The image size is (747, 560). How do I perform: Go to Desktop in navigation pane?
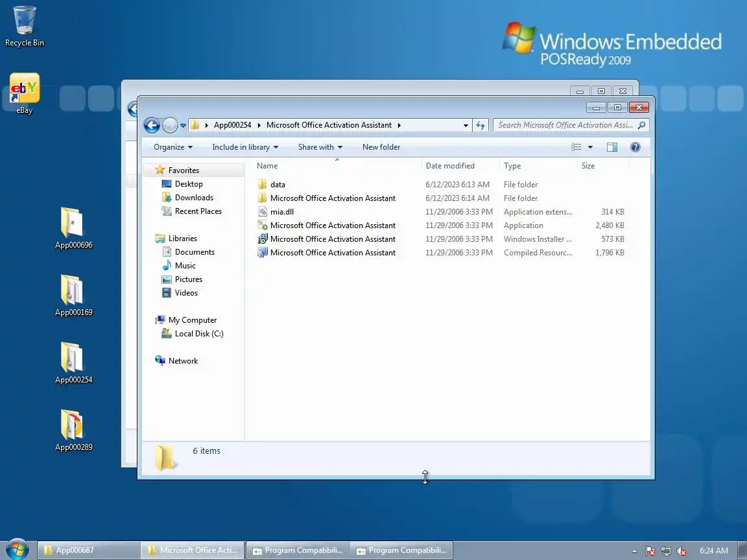pyautogui.click(x=189, y=184)
